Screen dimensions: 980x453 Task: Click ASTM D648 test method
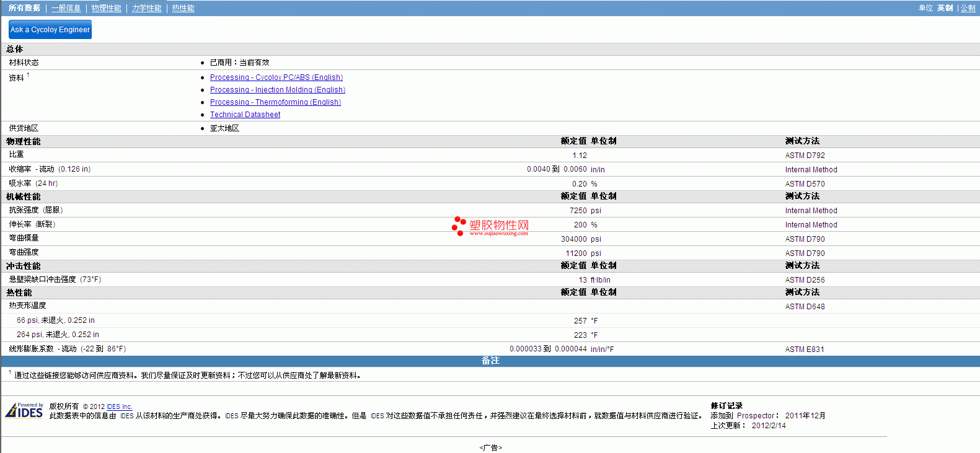[x=805, y=307]
